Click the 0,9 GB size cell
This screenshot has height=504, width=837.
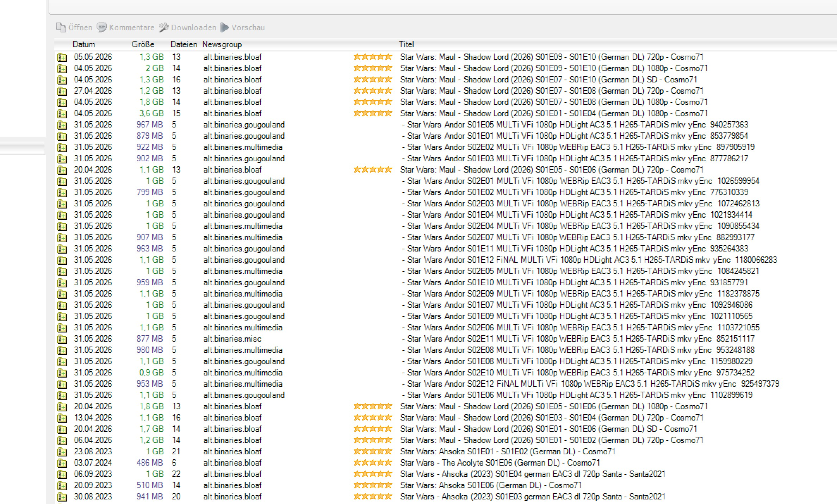point(151,373)
